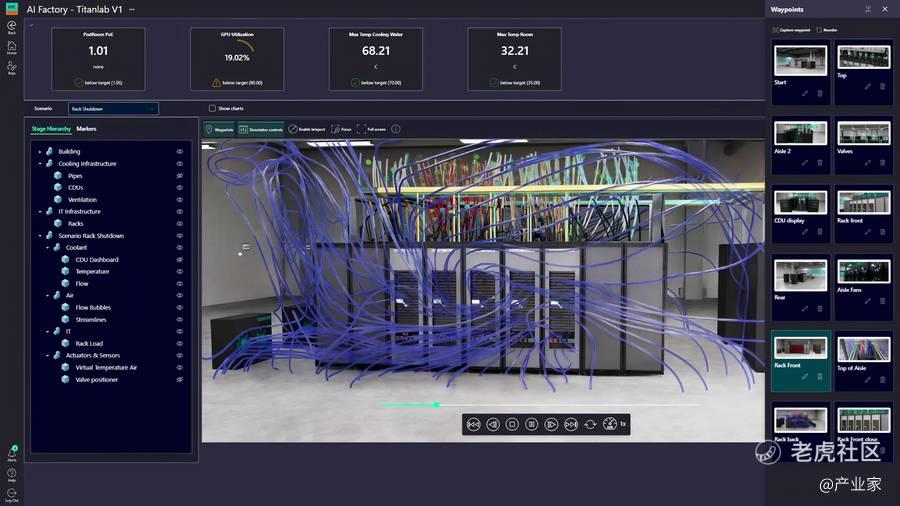Collapse the KPI cards panel chevron
Screen dimensions: 900x506
pyautogui.click(x=31, y=25)
